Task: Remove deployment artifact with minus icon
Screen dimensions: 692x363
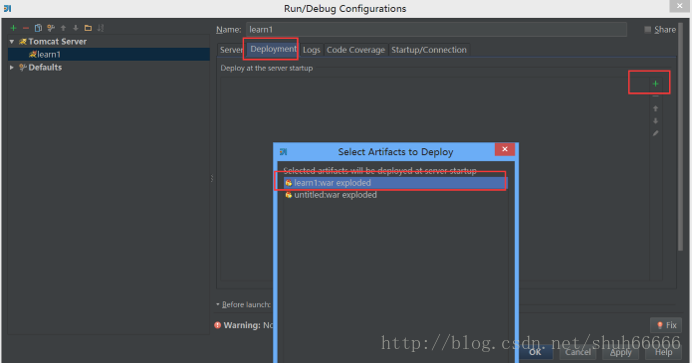Action: pos(655,96)
